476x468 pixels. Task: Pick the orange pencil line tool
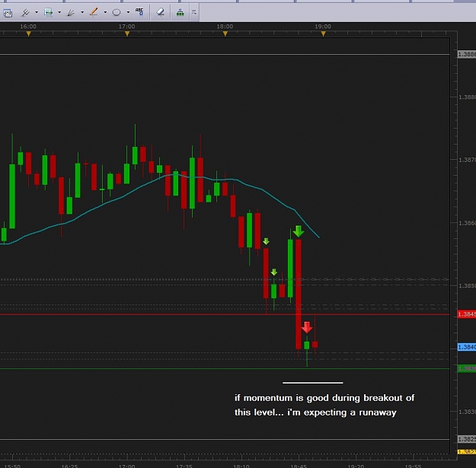tap(94, 12)
